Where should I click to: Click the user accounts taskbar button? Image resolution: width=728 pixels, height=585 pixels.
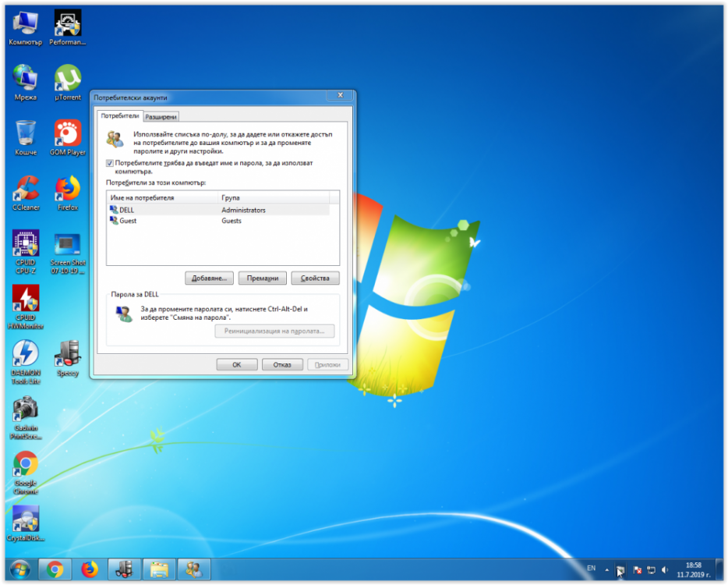(x=194, y=569)
